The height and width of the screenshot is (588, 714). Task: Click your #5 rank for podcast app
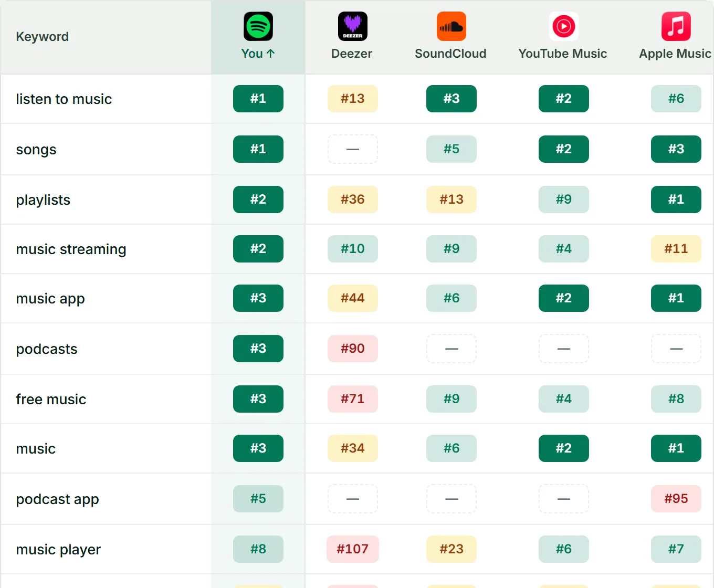pos(258,499)
